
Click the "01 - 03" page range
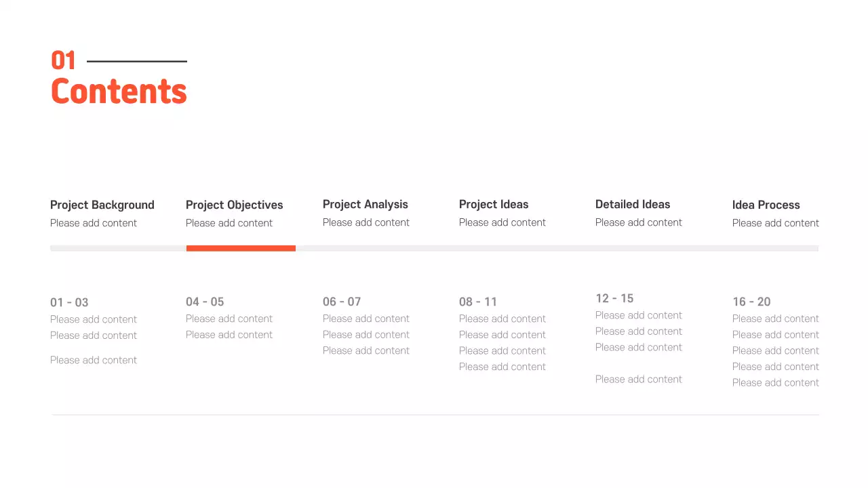[69, 302]
